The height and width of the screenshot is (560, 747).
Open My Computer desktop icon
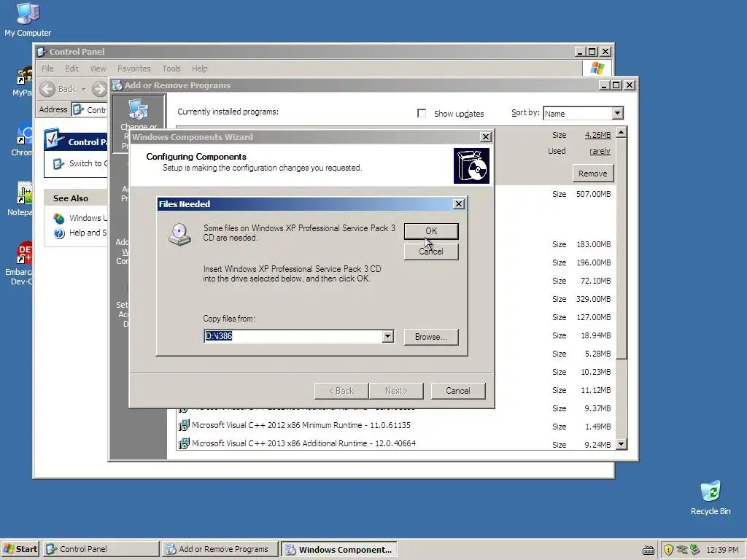point(28,19)
